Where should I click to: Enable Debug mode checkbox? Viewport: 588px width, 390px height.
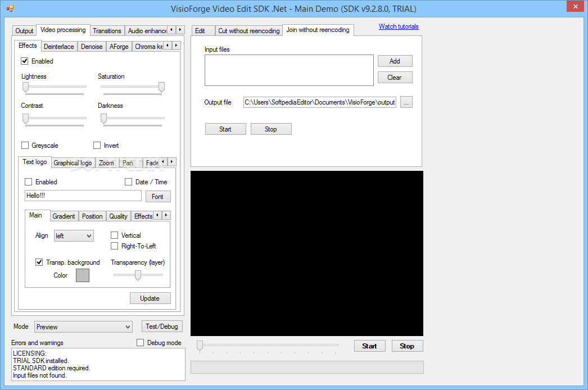click(140, 342)
